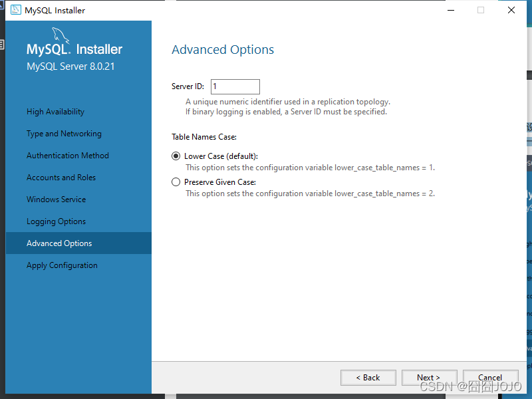Viewport: 532px width, 399px height.
Task: Click the Server ID input field
Action: point(235,86)
